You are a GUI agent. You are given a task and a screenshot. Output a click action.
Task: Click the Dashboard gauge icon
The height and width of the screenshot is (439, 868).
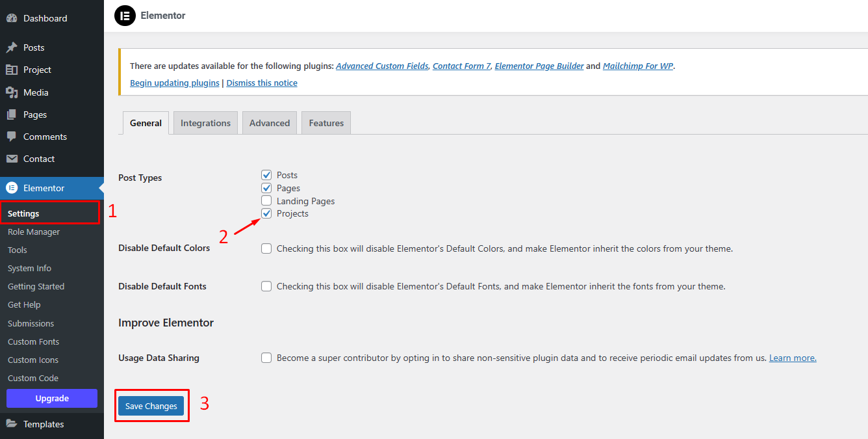(12, 18)
